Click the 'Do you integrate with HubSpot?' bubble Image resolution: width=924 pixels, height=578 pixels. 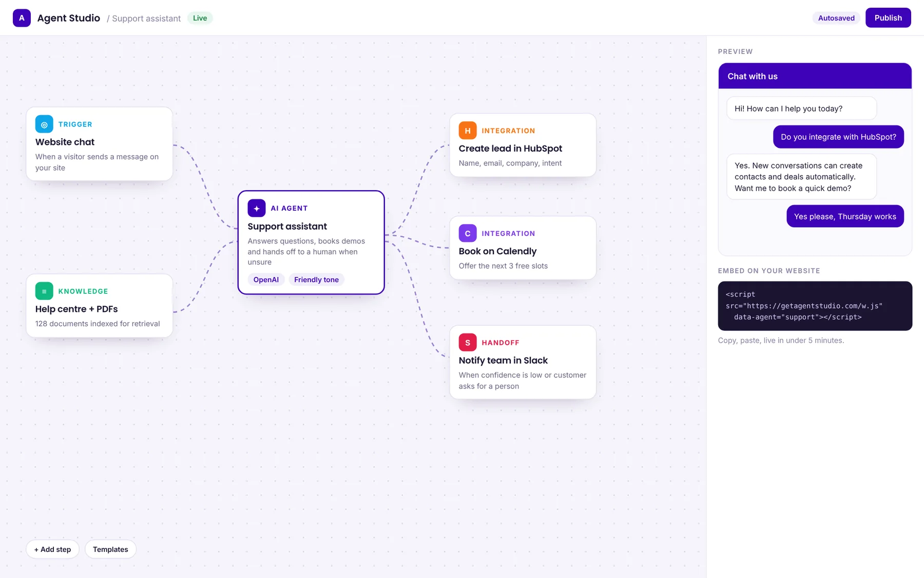[x=838, y=137]
